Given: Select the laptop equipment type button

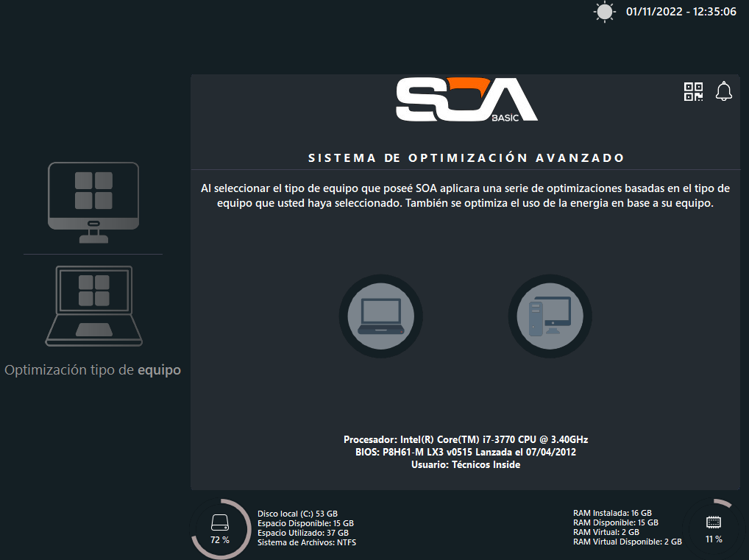Looking at the screenshot, I should click(380, 316).
